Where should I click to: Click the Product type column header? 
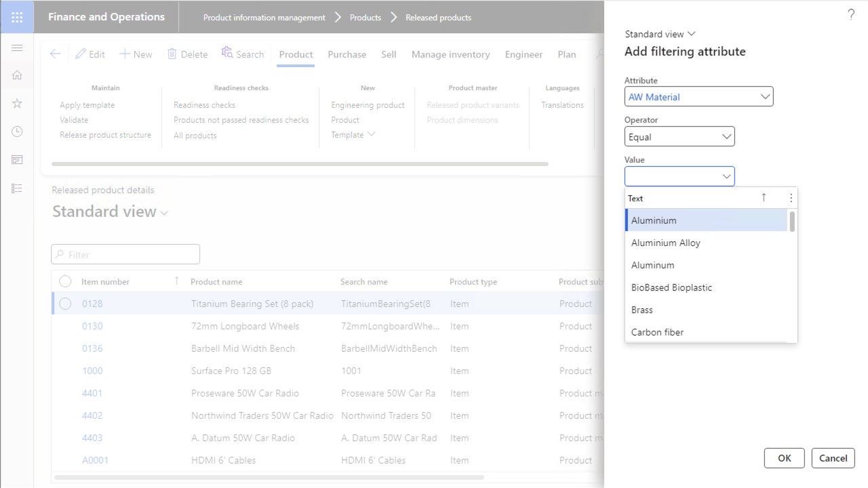click(473, 281)
